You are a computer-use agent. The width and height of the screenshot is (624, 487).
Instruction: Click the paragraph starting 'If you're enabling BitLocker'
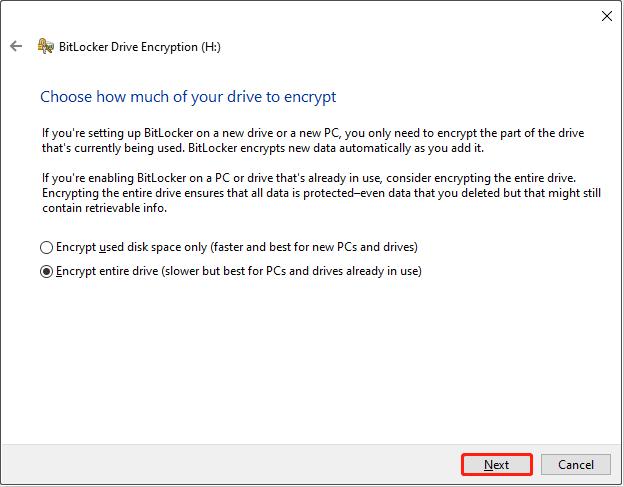click(322, 193)
